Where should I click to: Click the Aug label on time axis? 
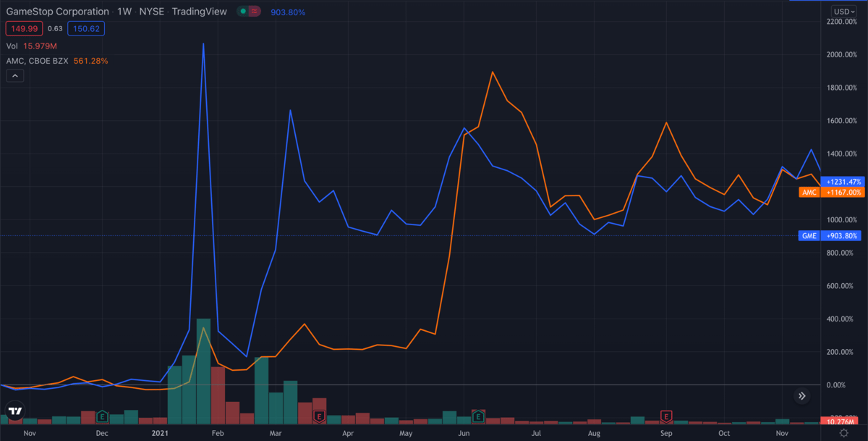[594, 433]
